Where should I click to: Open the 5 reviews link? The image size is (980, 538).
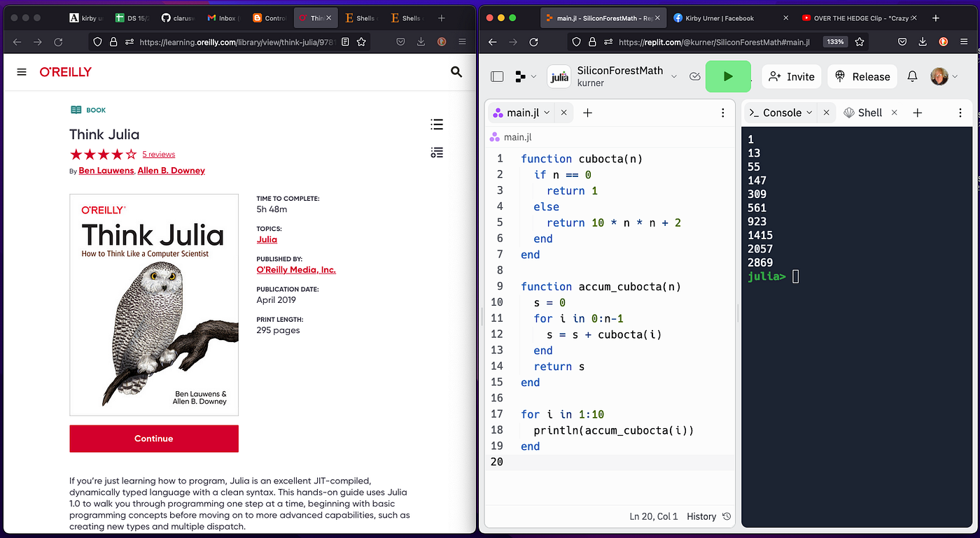pyautogui.click(x=159, y=154)
